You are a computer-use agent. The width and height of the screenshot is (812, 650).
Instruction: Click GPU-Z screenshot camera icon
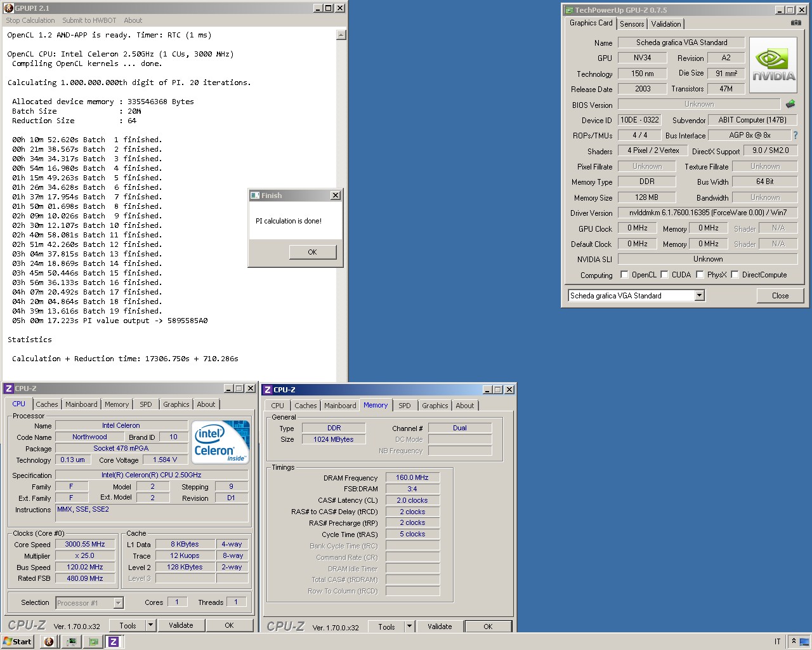point(796,23)
